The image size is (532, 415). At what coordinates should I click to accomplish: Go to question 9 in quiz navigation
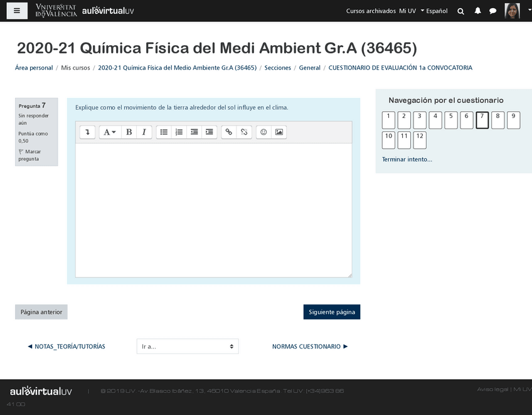[513, 120]
